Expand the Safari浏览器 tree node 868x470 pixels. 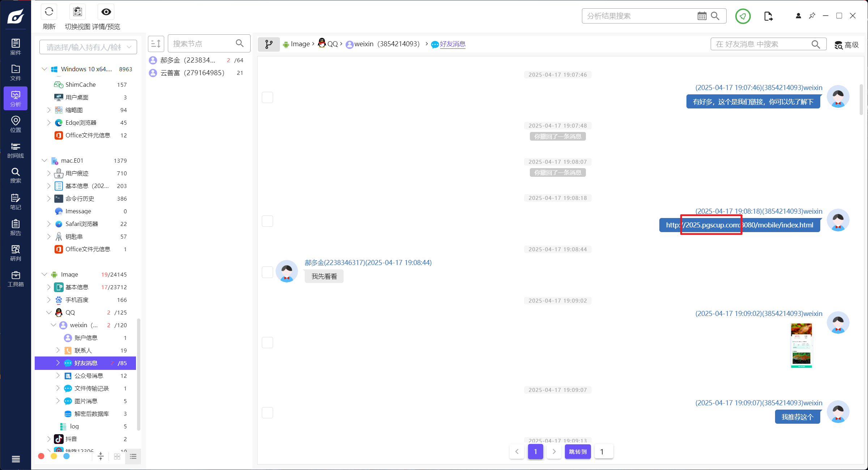click(49, 224)
